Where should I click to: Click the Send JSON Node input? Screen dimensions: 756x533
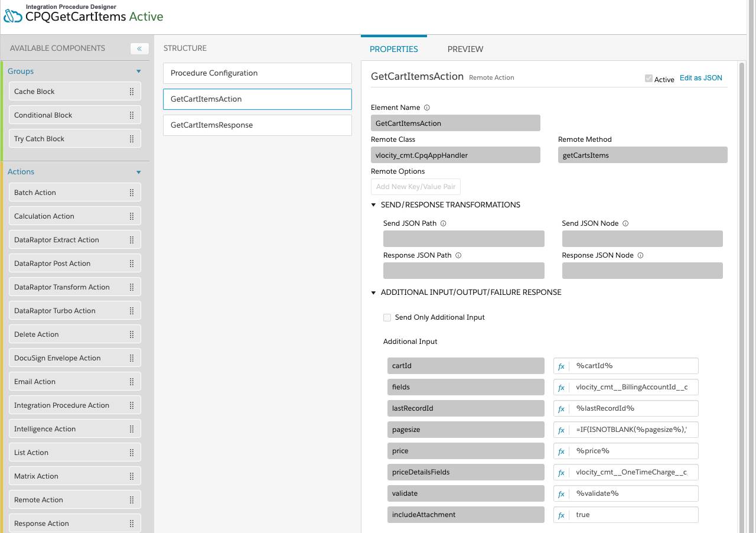[x=643, y=239]
